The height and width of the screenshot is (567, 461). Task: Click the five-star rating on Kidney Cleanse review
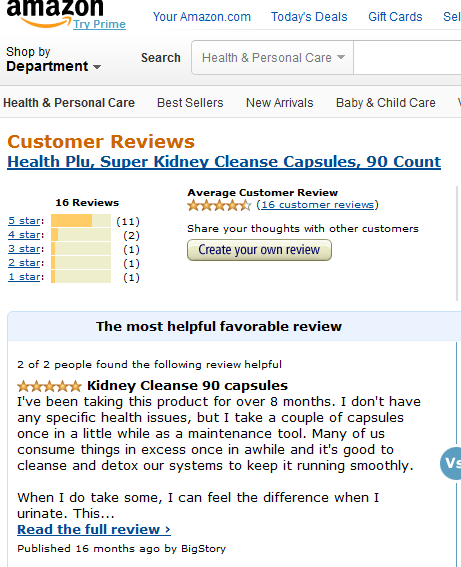pyautogui.click(x=49, y=386)
